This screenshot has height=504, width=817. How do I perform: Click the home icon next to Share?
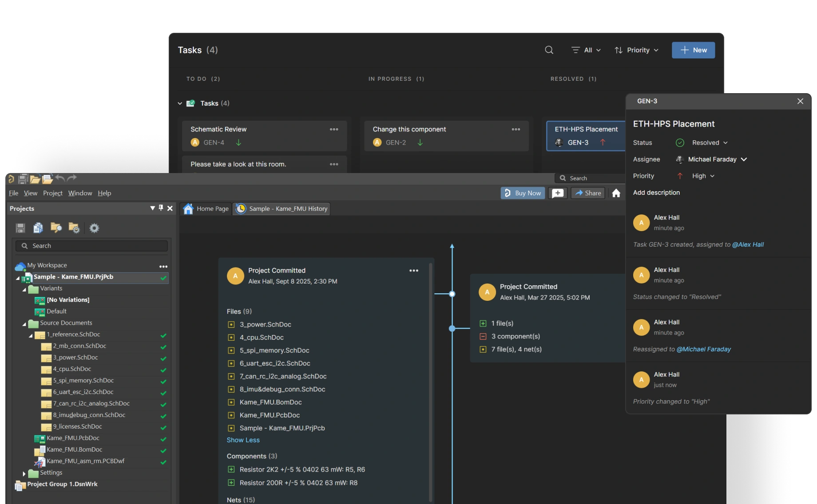616,193
